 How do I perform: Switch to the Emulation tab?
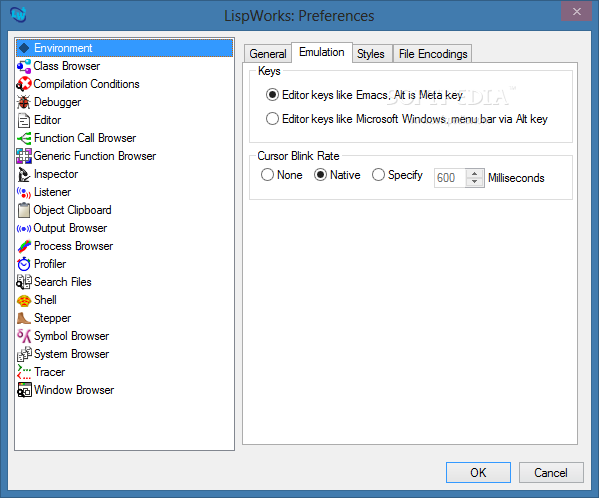(322, 52)
